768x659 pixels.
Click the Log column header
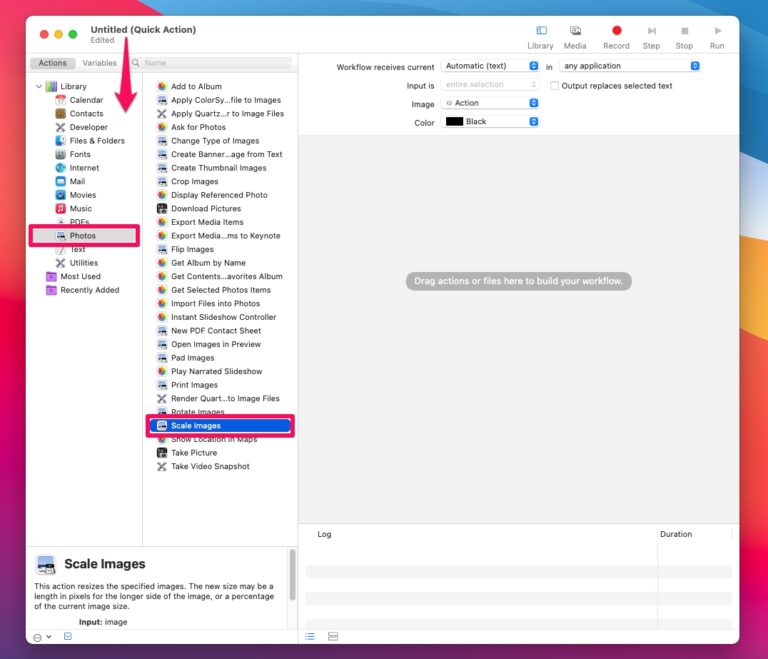point(324,534)
